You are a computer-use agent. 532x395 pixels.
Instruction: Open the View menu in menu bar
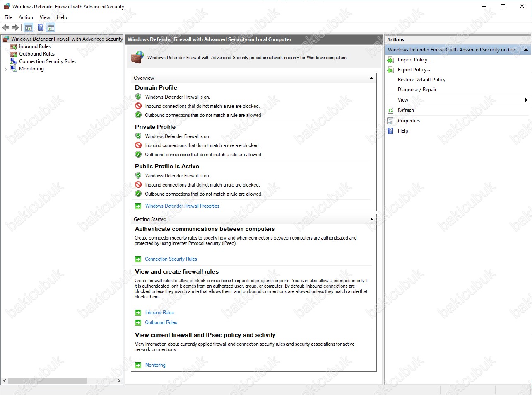(45, 17)
